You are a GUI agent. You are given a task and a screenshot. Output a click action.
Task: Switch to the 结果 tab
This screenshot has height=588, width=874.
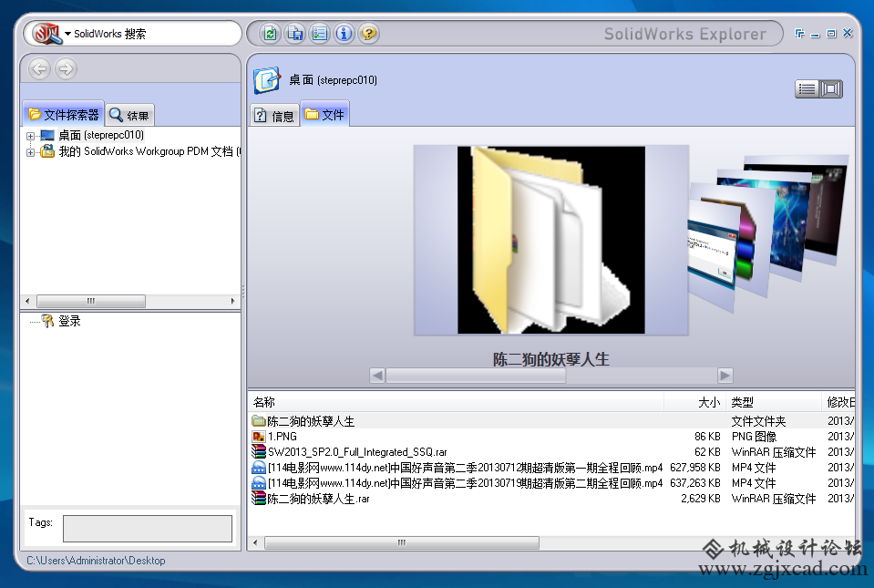[x=130, y=116]
